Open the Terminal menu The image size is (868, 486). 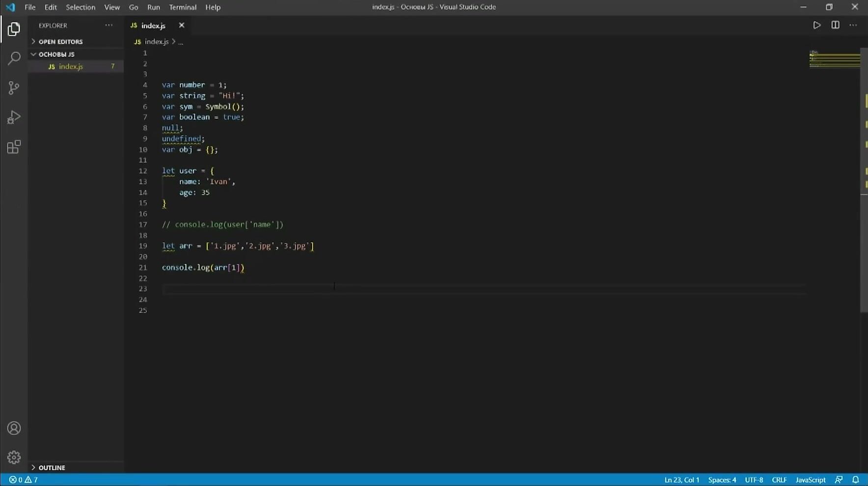[x=183, y=7]
